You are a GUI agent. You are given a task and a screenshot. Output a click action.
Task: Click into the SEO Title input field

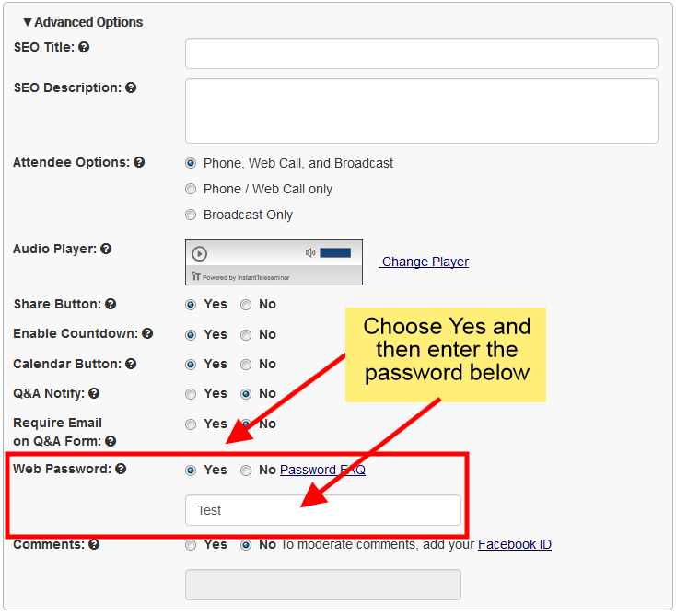click(422, 53)
